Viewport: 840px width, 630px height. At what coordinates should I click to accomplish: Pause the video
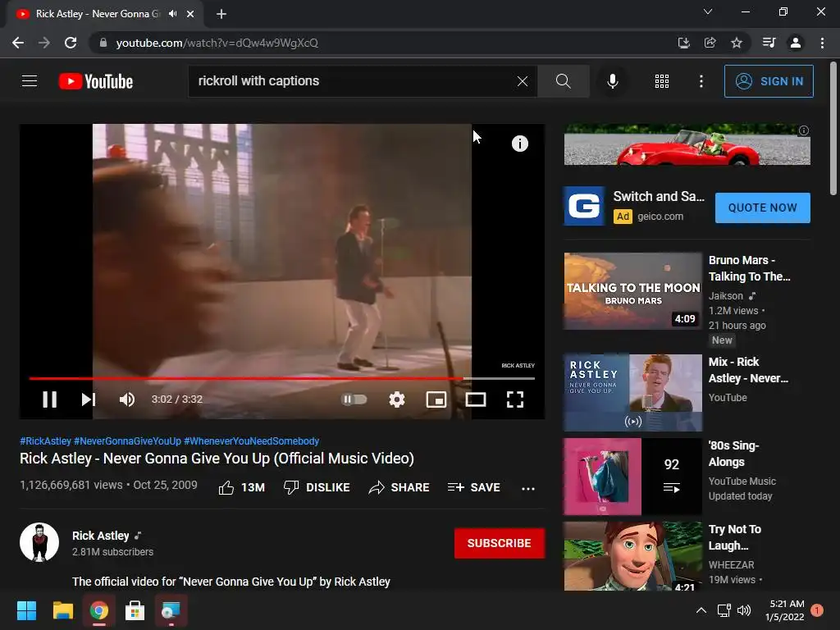tap(50, 399)
